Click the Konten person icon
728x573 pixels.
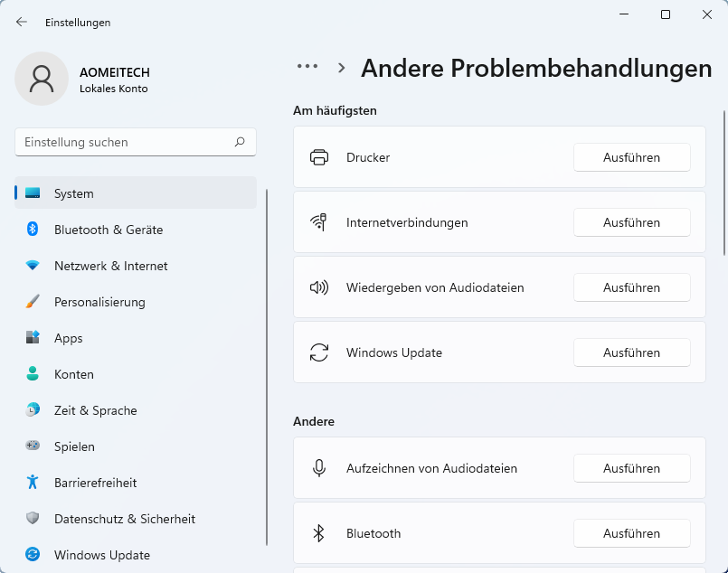33,374
